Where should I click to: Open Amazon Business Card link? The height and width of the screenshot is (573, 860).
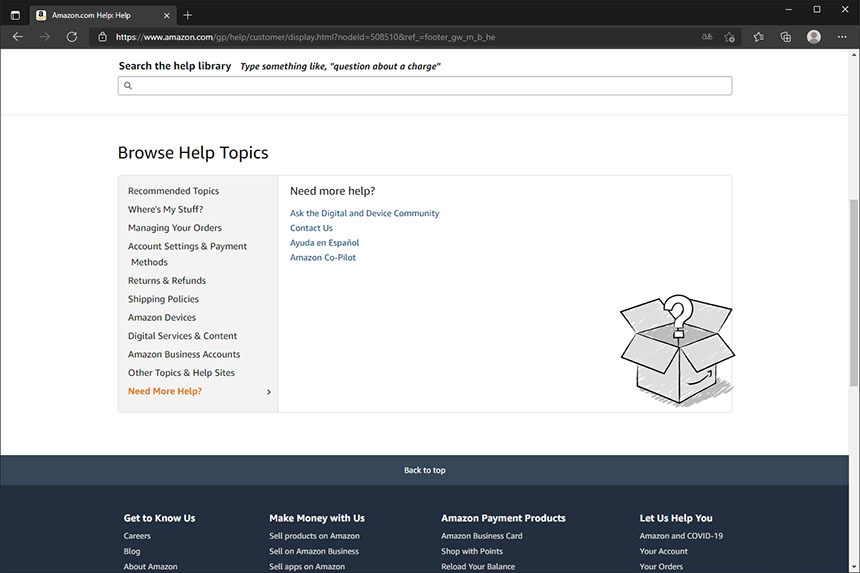coord(482,536)
